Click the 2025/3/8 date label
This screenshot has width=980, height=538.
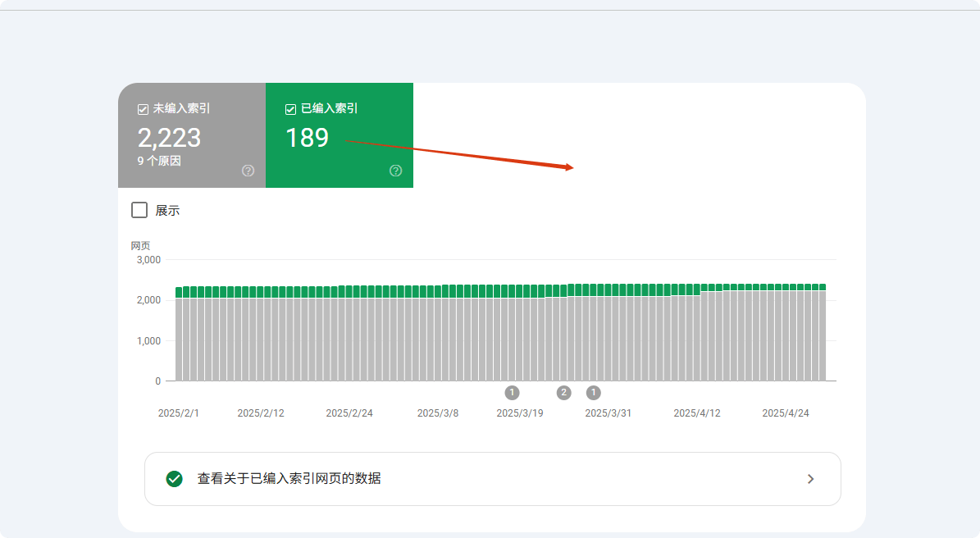tap(437, 413)
